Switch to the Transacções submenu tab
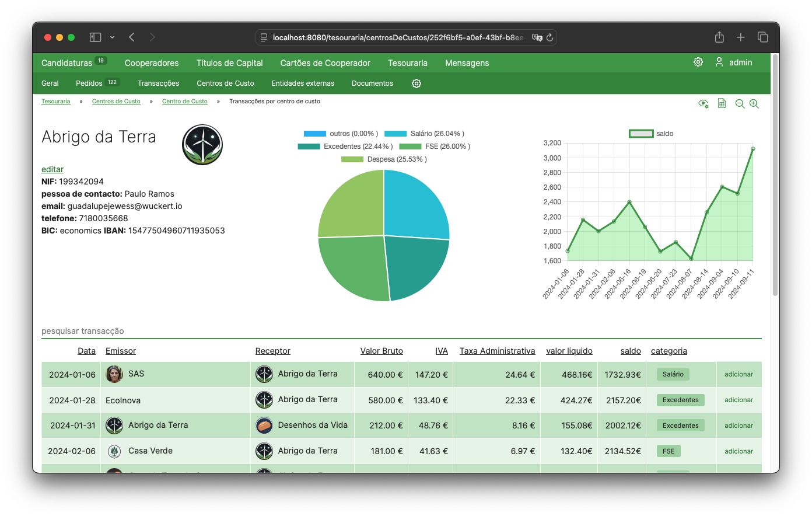The width and height of the screenshot is (812, 516). point(158,83)
